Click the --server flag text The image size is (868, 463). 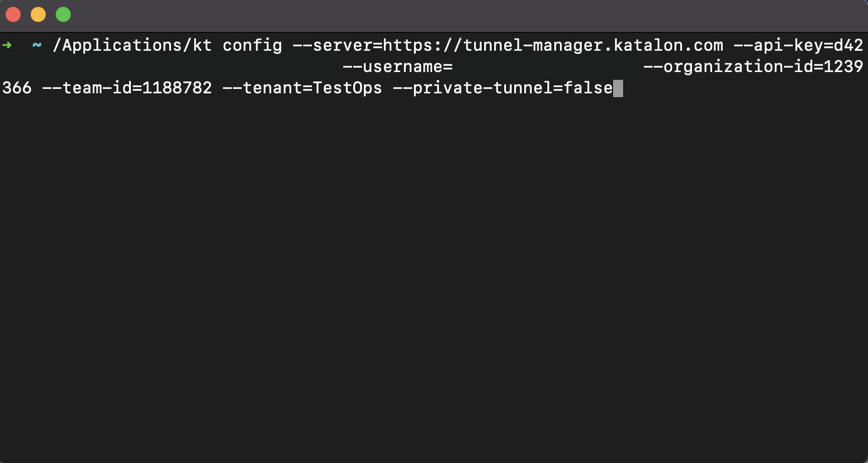click(x=332, y=46)
